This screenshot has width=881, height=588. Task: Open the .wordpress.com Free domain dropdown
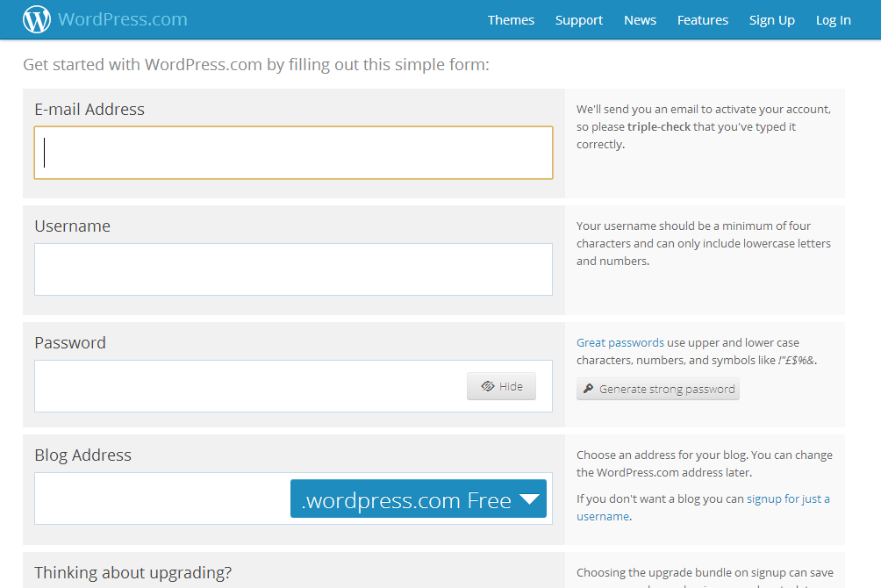pos(419,498)
